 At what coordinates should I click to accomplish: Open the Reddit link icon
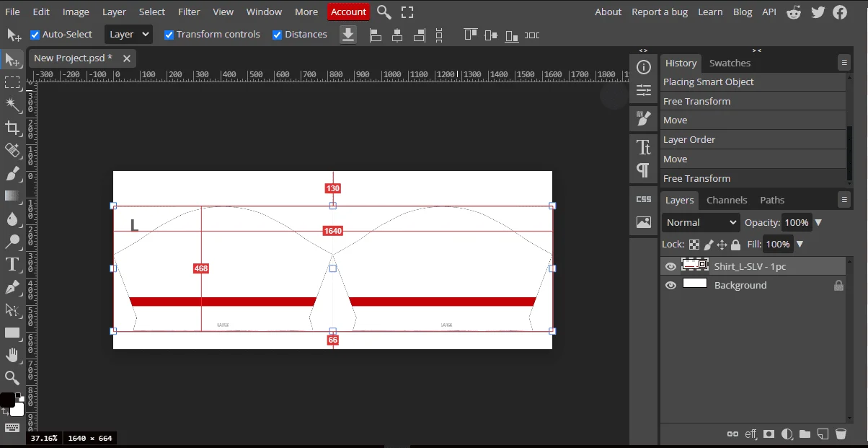point(794,12)
